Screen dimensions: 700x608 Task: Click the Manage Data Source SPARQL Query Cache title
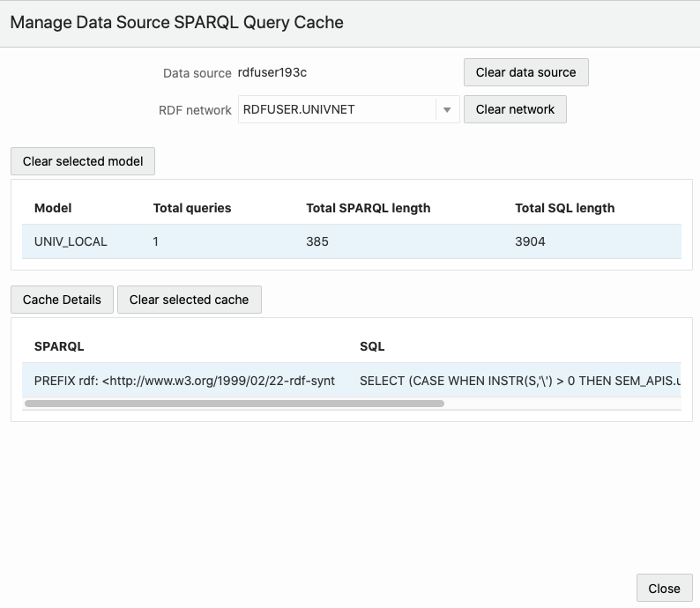click(x=177, y=22)
